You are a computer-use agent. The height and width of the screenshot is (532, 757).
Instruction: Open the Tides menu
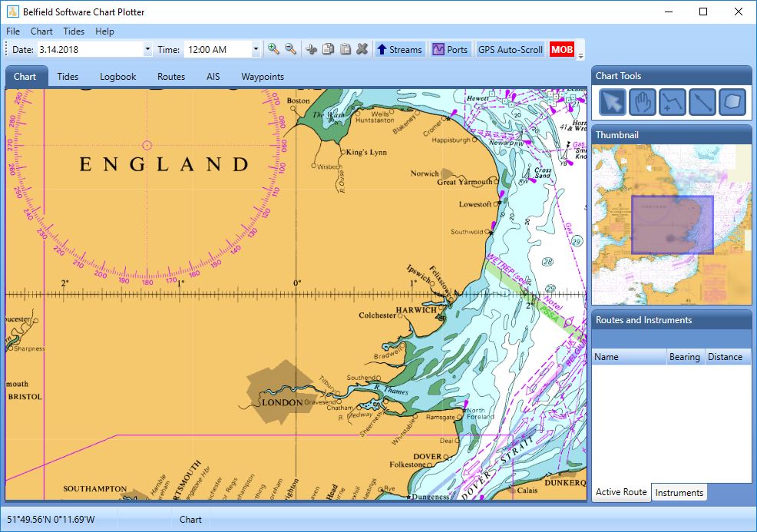pos(73,31)
